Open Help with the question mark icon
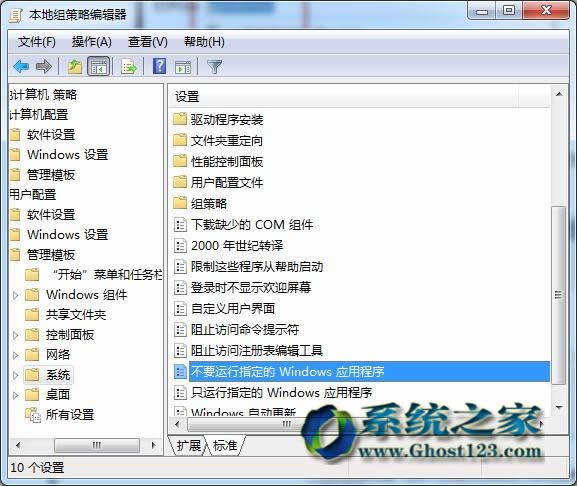The width and height of the screenshot is (577, 486). tap(159, 66)
